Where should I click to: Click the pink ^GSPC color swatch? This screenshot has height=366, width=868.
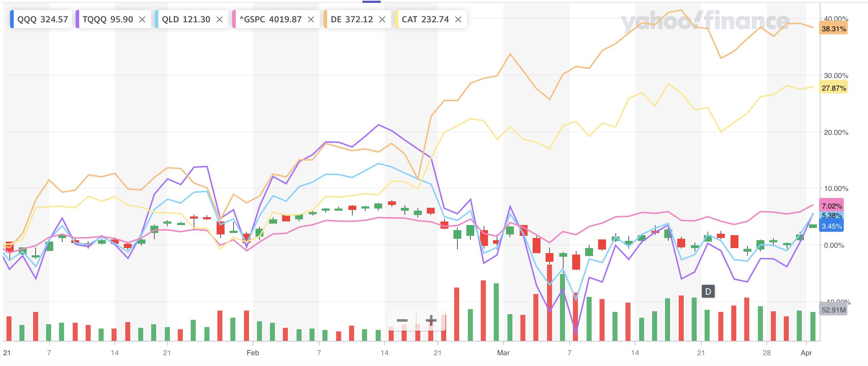[234, 19]
